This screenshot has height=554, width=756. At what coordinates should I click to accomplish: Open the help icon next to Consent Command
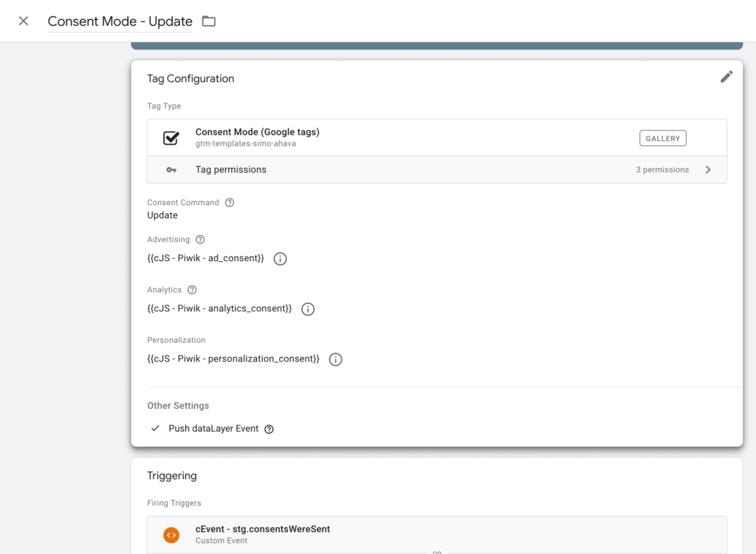click(x=230, y=202)
